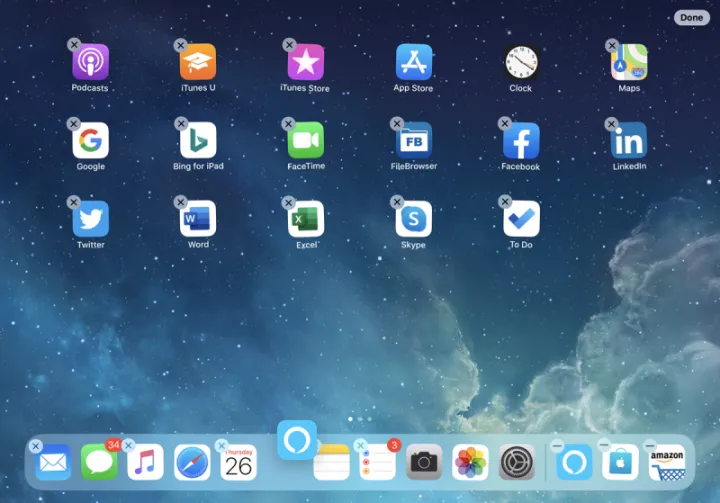Open Safari in the dock

pos(193,462)
